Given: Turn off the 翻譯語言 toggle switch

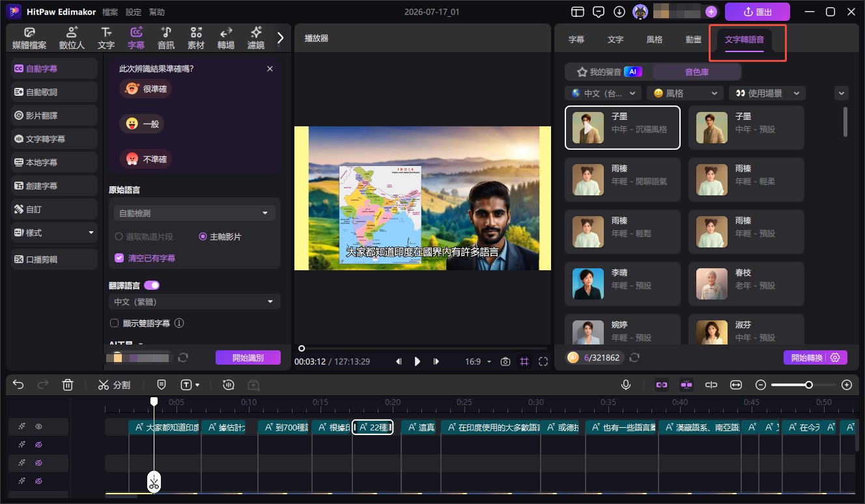Looking at the screenshot, I should pyautogui.click(x=152, y=285).
